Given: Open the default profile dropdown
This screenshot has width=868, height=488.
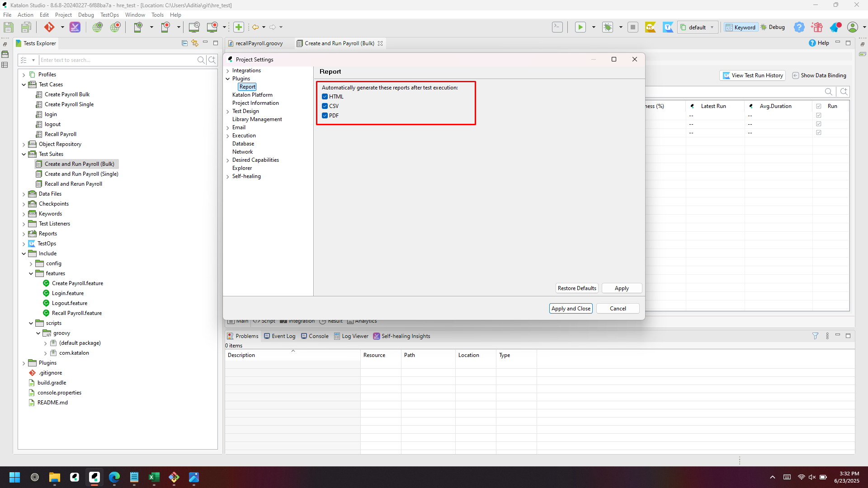Looking at the screenshot, I should 698,27.
